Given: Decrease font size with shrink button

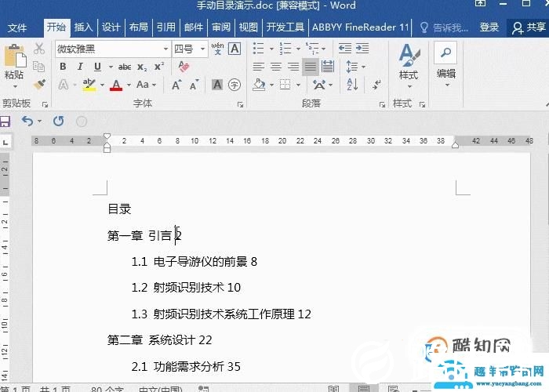Looking at the screenshot, I should 194,85.
